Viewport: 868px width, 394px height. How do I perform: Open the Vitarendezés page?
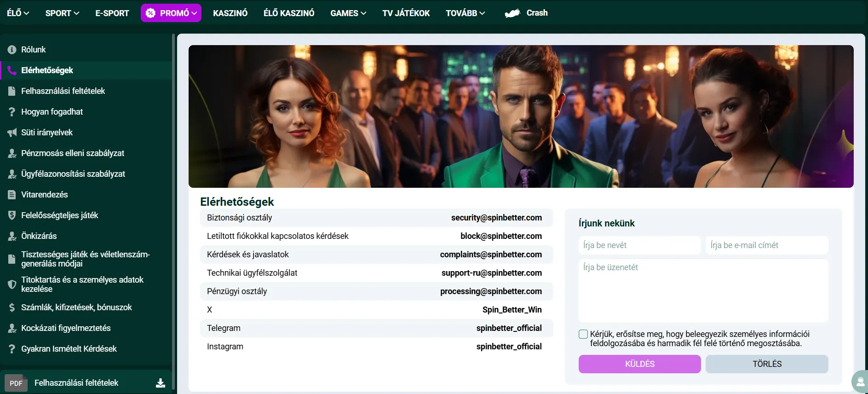tap(45, 195)
